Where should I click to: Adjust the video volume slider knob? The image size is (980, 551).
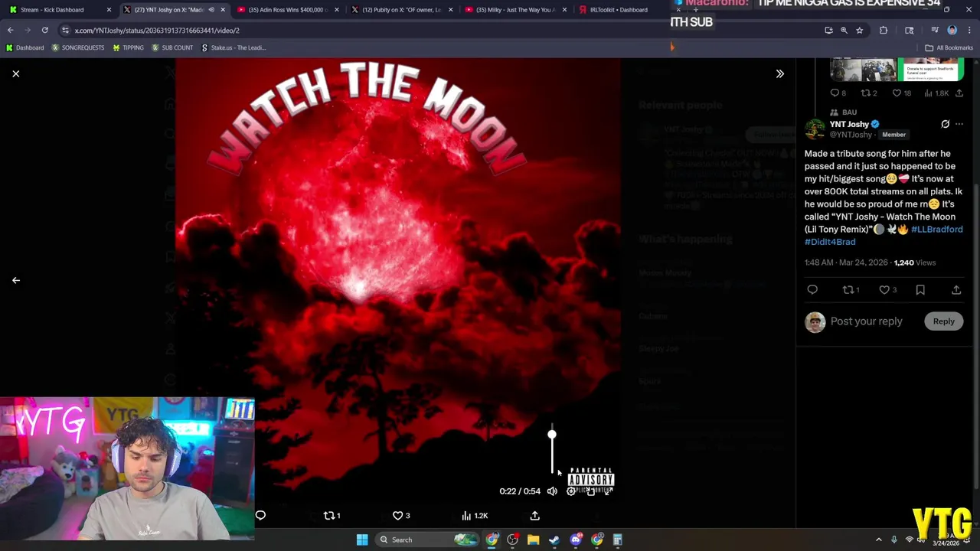(552, 435)
